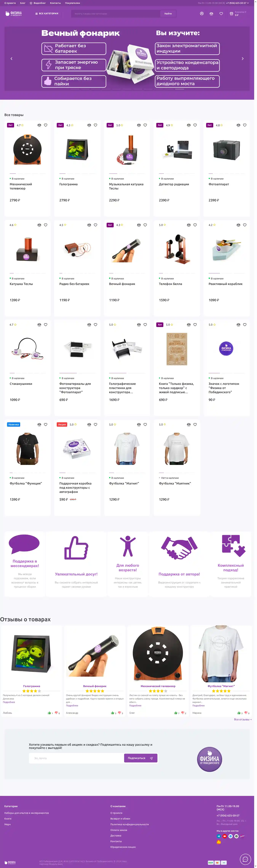Open the comparison scales icon in header

[211, 14]
